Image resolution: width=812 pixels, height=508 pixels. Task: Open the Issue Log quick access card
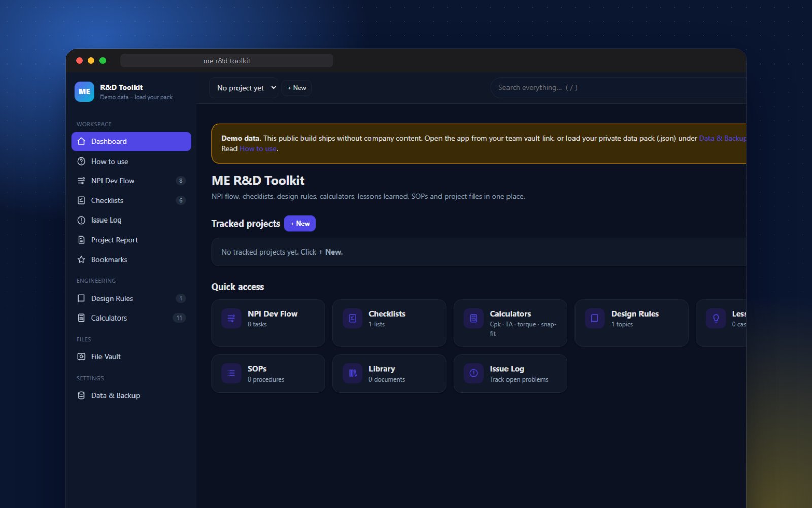[x=511, y=373]
